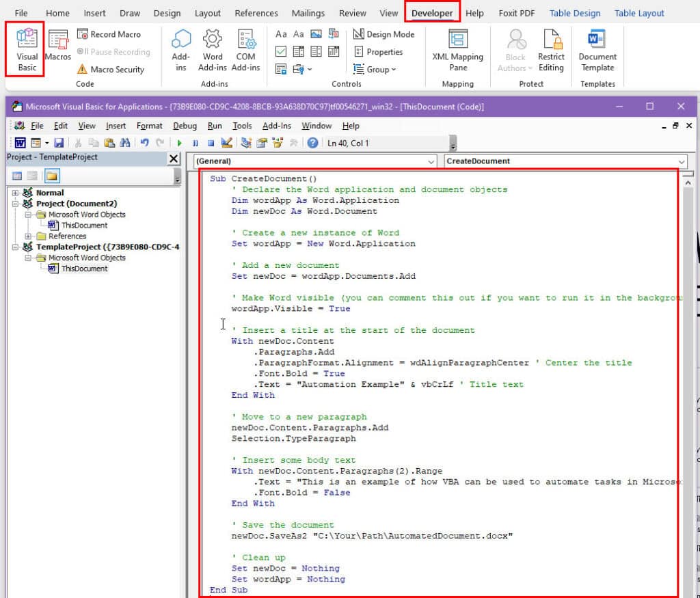Open the References ribbon tab
Screen dimensions: 700x598
[256, 14]
